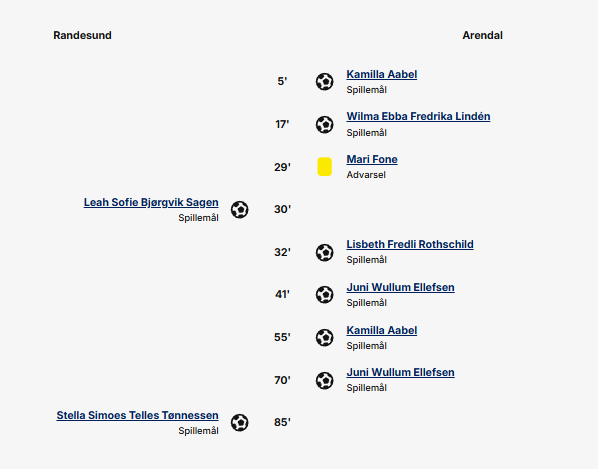598x469 pixels.
Task: Click the goal ball icon at 70'
Action: (x=325, y=380)
